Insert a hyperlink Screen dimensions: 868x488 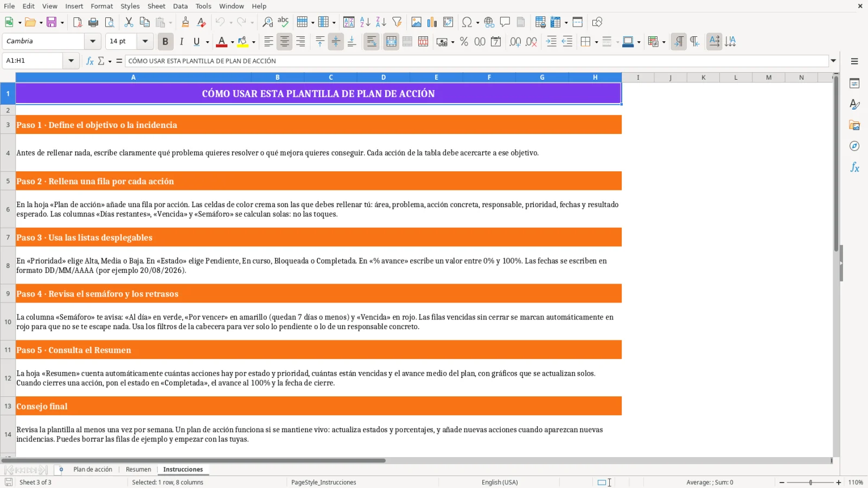pos(489,22)
